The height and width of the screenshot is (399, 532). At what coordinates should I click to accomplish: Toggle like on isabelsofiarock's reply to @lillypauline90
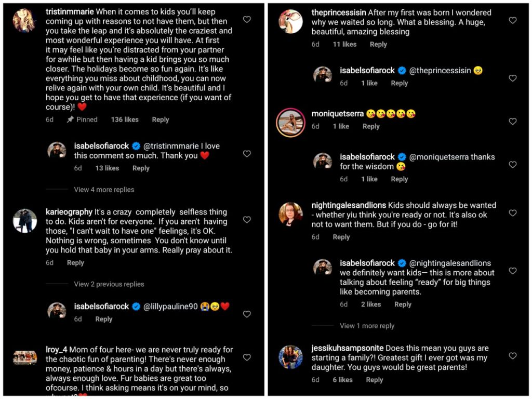[247, 314]
